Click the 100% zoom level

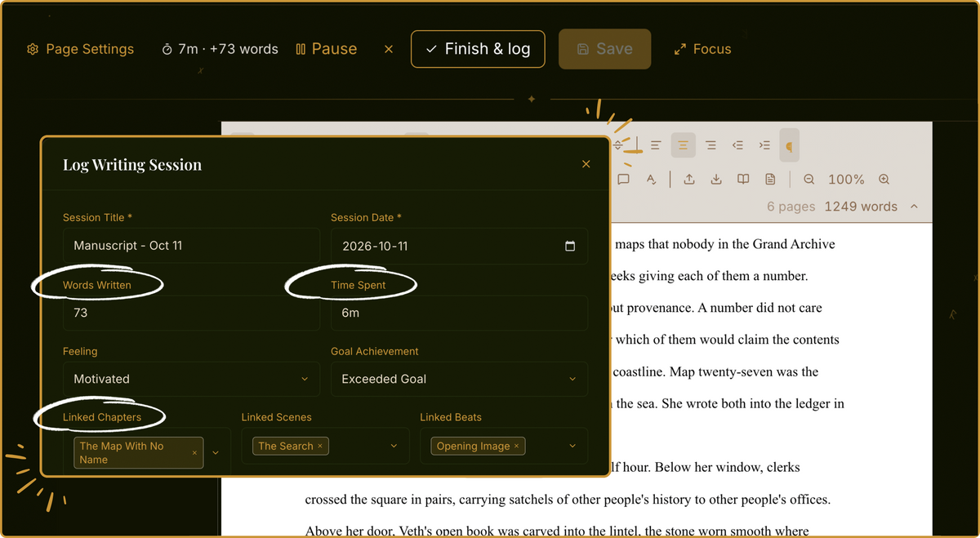[846, 179]
